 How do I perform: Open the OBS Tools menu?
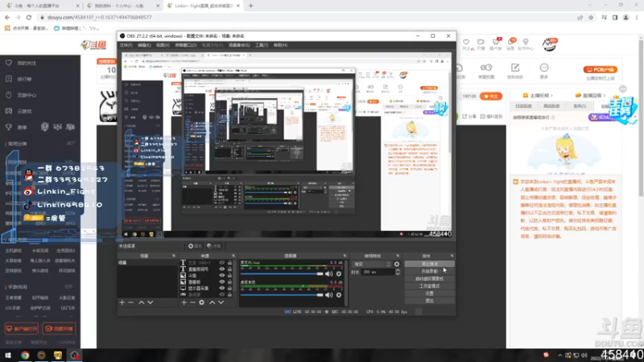tap(262, 45)
